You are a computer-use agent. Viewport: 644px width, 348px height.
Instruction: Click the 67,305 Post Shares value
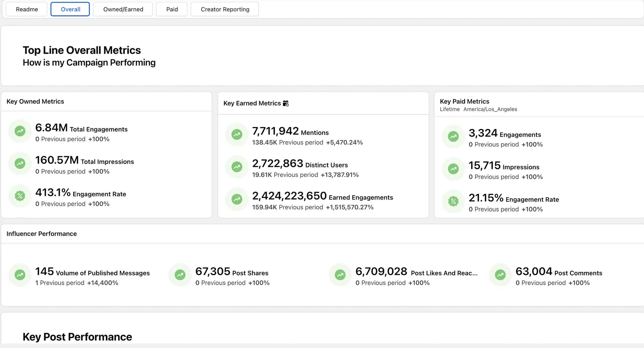213,272
